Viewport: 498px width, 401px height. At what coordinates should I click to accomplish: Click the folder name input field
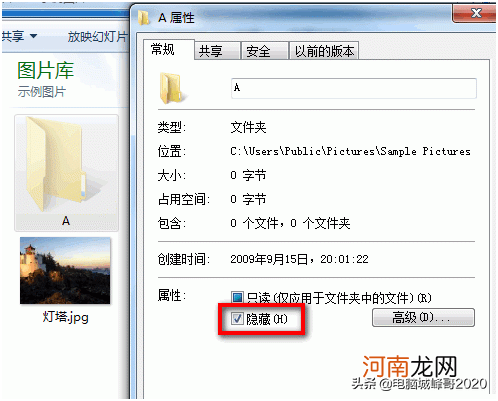coord(354,88)
